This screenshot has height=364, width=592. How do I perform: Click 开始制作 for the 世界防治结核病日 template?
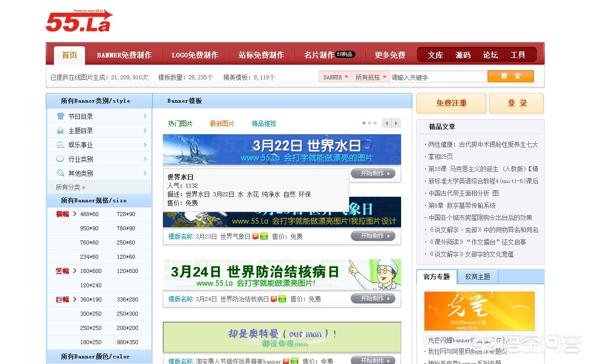[374, 298]
